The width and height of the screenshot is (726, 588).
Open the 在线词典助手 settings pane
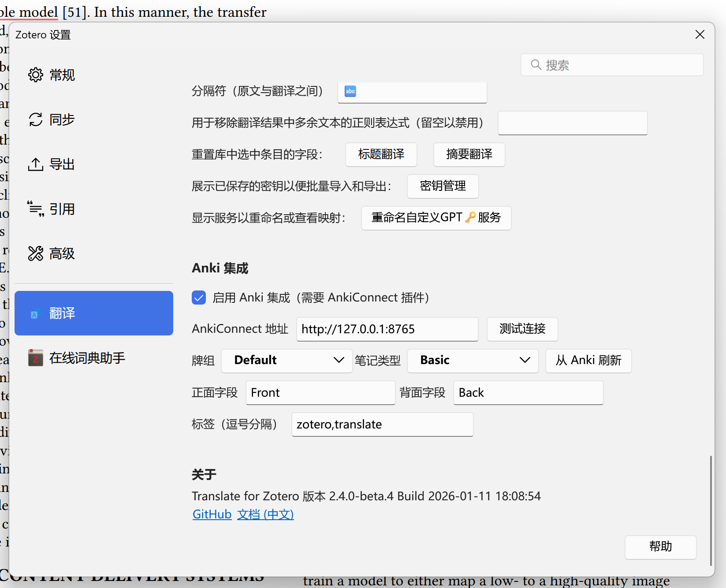pyautogui.click(x=94, y=358)
